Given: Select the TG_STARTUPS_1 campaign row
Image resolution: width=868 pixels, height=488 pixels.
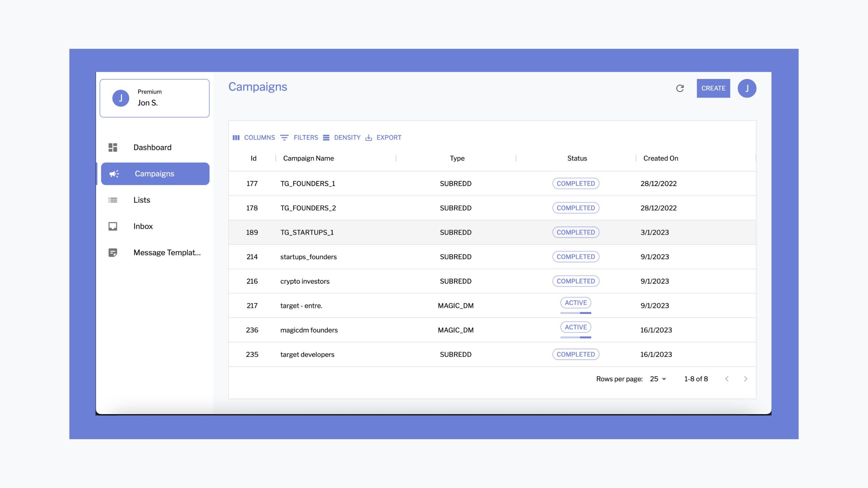Looking at the screenshot, I should click(307, 232).
